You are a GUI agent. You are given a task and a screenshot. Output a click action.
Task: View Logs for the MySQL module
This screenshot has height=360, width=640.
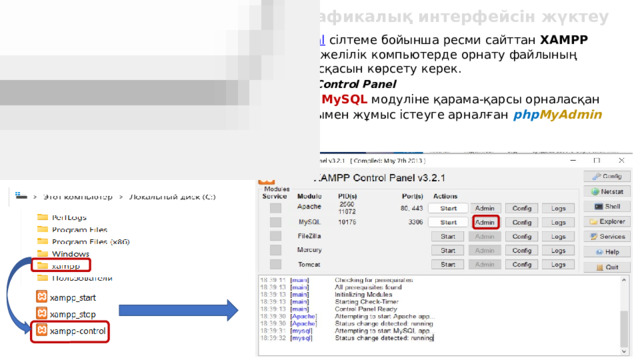(x=558, y=222)
